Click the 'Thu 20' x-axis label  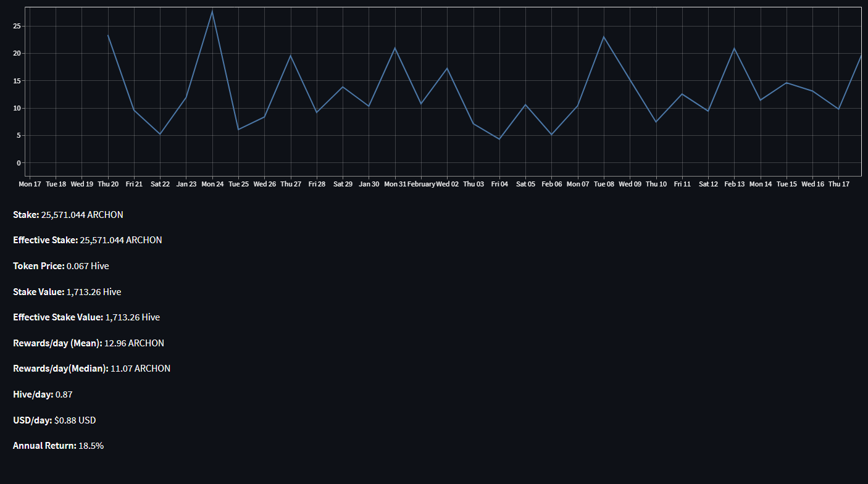click(x=108, y=184)
